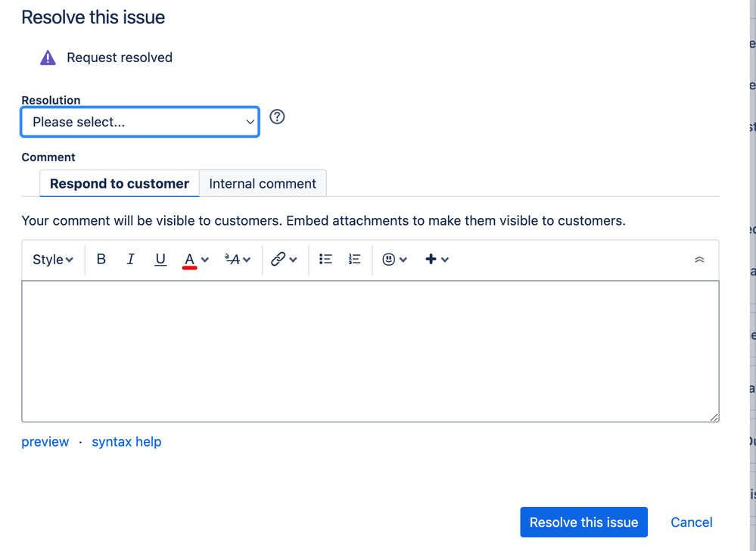
Task: Click the Resolution help question icon
Action: [x=277, y=117]
